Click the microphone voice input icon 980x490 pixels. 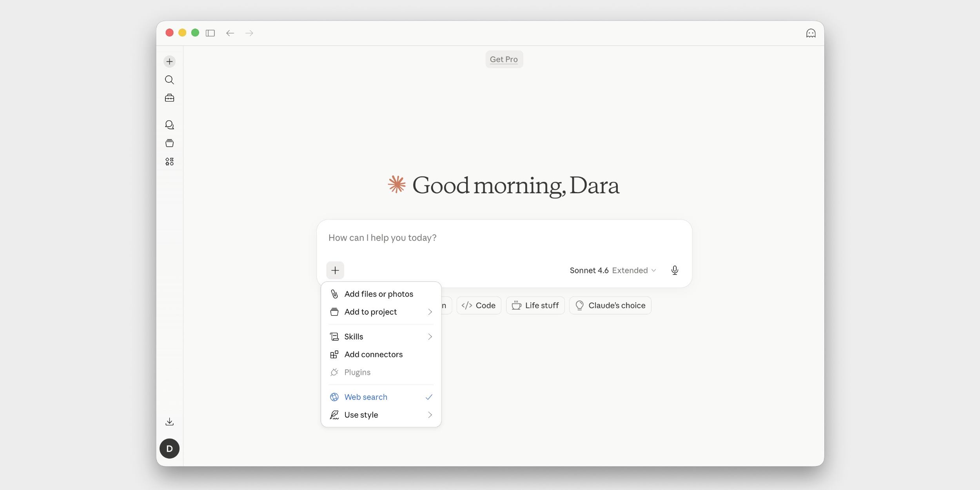click(675, 270)
